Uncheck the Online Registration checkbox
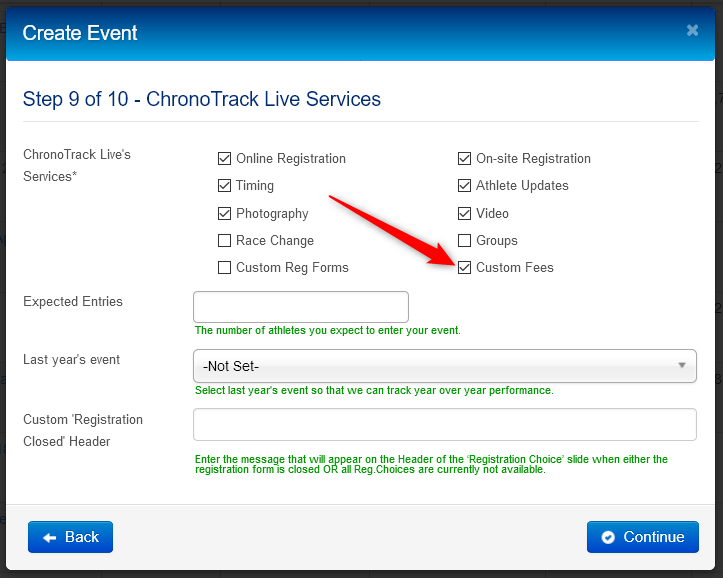The width and height of the screenshot is (723, 578). (224, 159)
